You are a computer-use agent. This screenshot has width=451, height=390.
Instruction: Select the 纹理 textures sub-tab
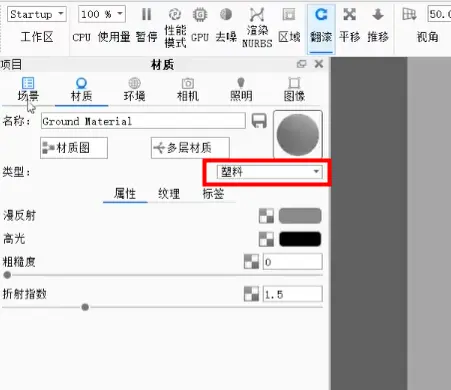[169, 194]
